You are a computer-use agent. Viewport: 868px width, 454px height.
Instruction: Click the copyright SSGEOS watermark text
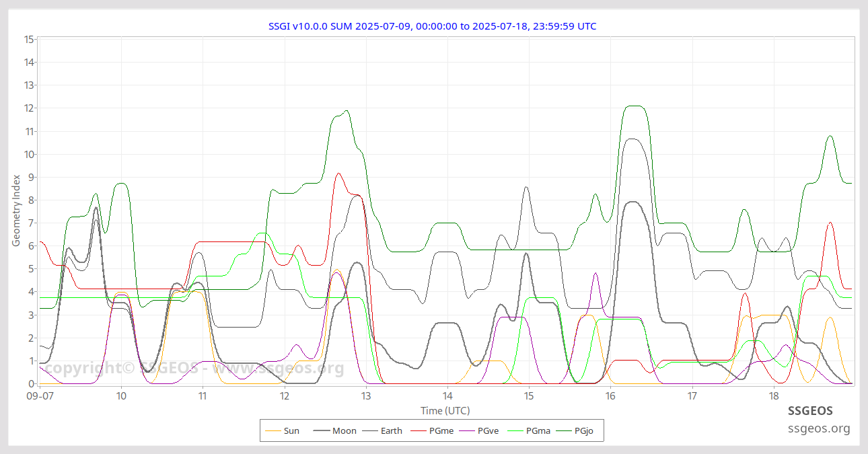pos(194,369)
